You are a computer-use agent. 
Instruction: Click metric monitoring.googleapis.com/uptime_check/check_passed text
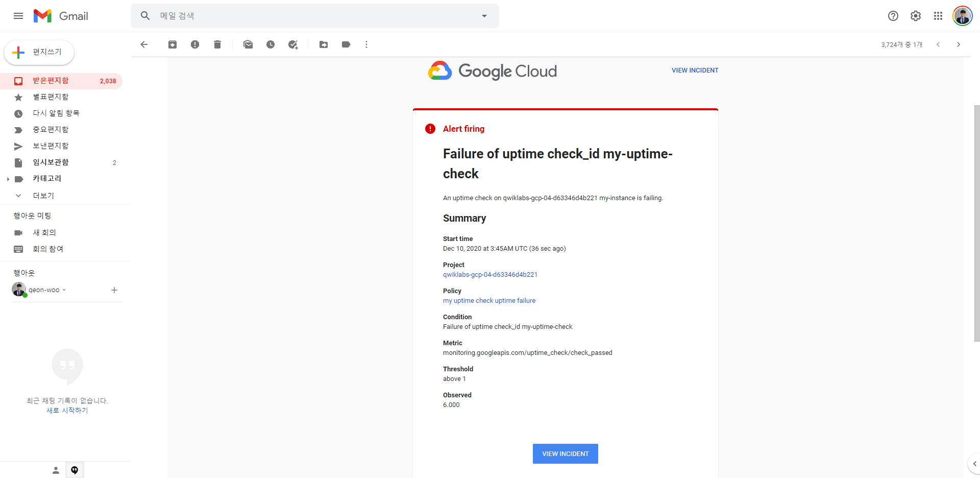tap(527, 353)
